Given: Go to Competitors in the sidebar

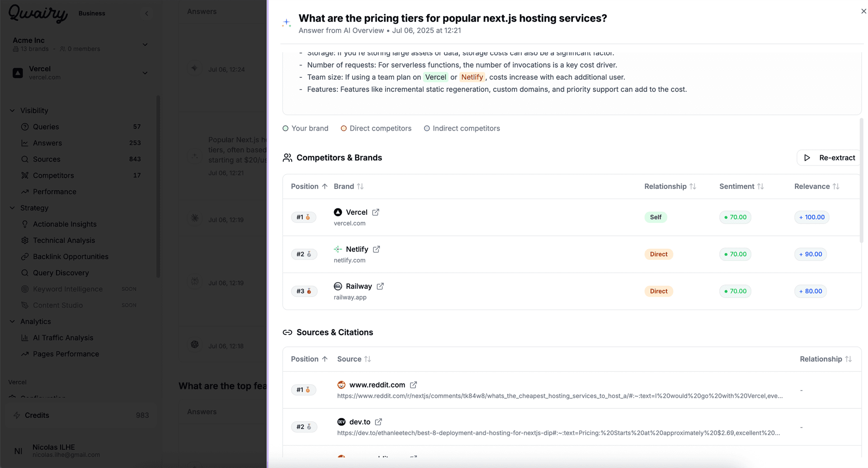Looking at the screenshot, I should [53, 175].
